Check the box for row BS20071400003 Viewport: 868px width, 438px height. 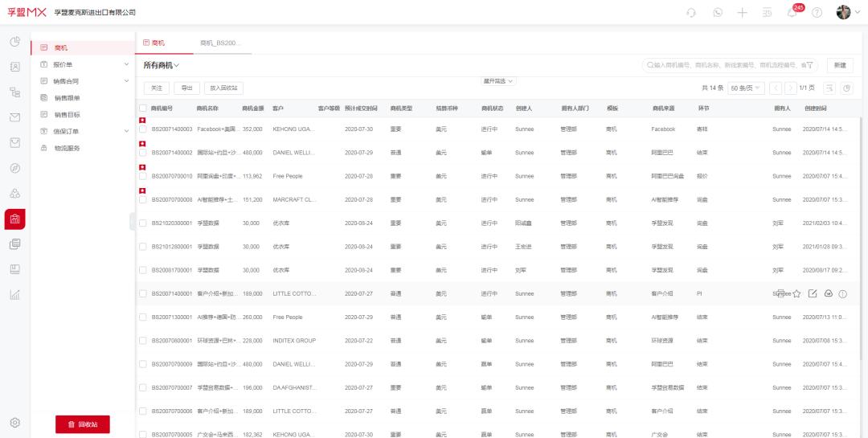(143, 129)
